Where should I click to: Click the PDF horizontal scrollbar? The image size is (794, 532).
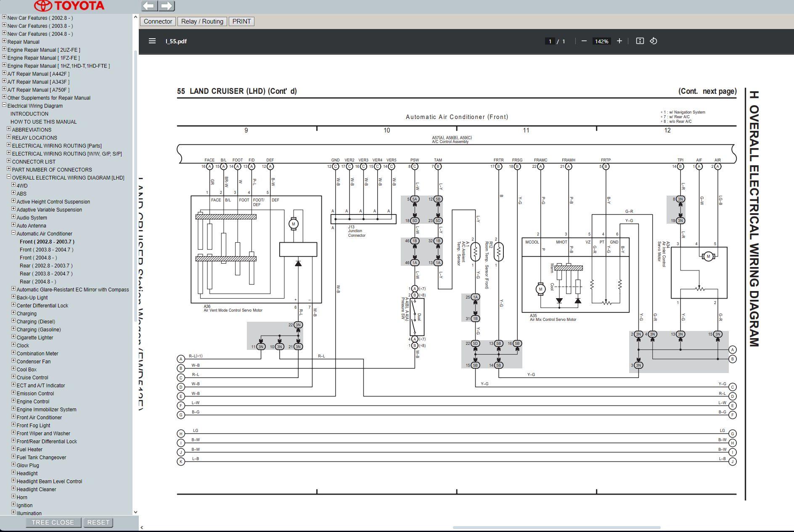coord(556,527)
